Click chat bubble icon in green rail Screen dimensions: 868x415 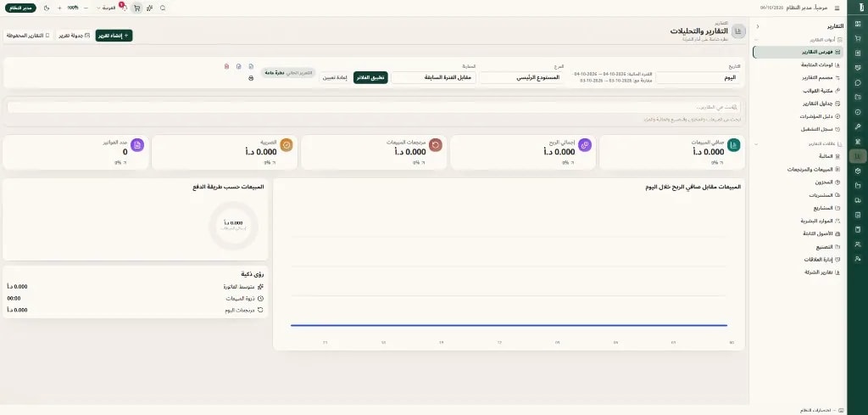click(x=858, y=82)
